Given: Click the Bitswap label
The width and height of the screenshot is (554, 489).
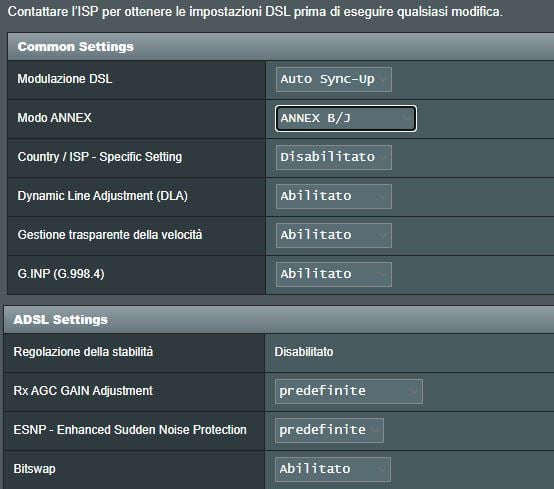Looking at the screenshot, I should click(x=34, y=469).
